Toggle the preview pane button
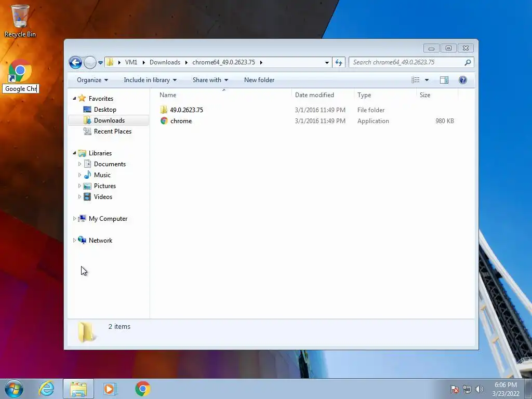 click(444, 80)
